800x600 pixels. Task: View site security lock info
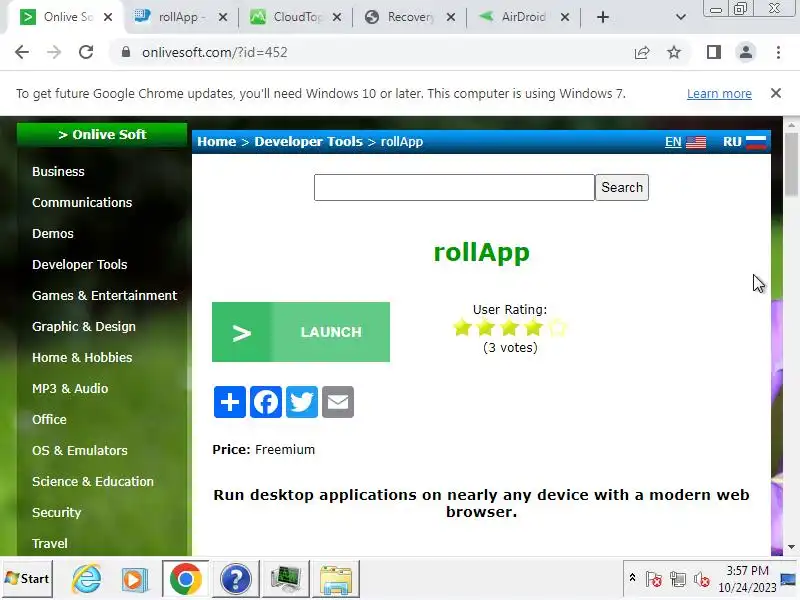126,52
